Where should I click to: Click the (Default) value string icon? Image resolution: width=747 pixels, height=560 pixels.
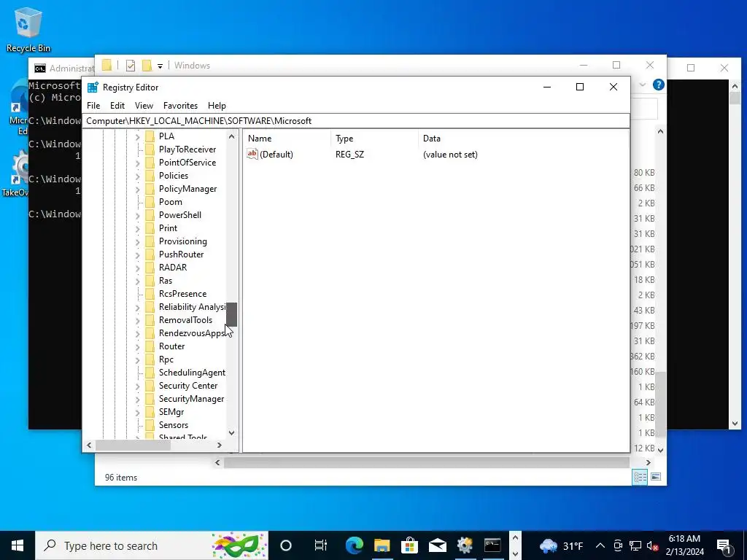point(252,154)
